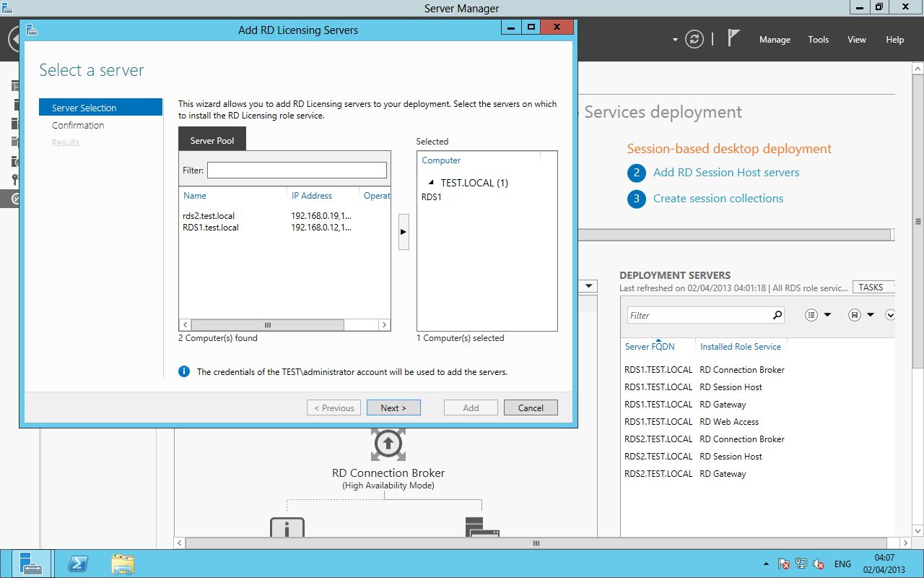
Task: Click the volume speaker icon in the tray
Action: pyautogui.click(x=819, y=564)
